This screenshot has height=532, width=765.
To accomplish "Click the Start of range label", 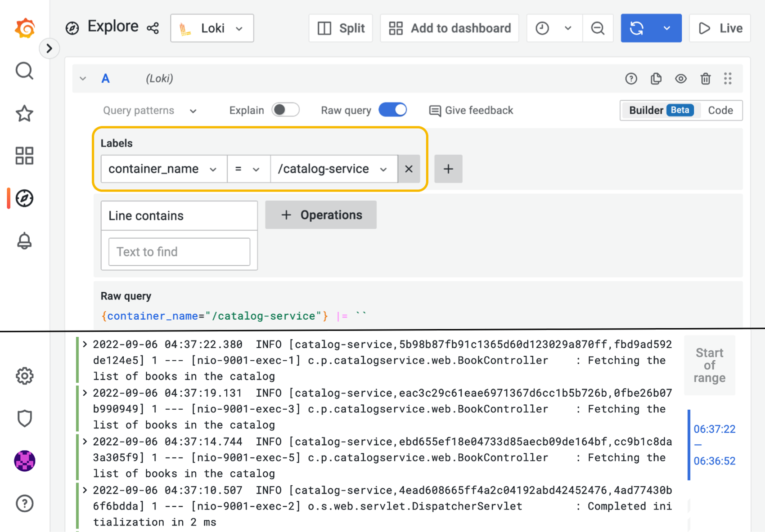I will (709, 365).
